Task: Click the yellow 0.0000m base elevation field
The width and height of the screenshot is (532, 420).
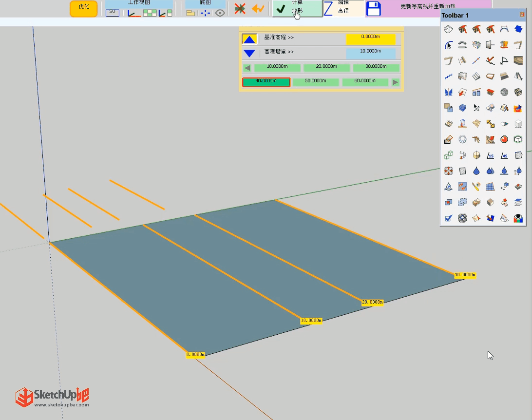Action: point(371,38)
